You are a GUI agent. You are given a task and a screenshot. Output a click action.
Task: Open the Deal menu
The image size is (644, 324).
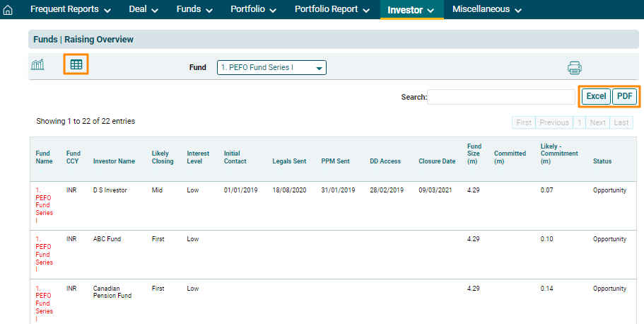pos(144,10)
